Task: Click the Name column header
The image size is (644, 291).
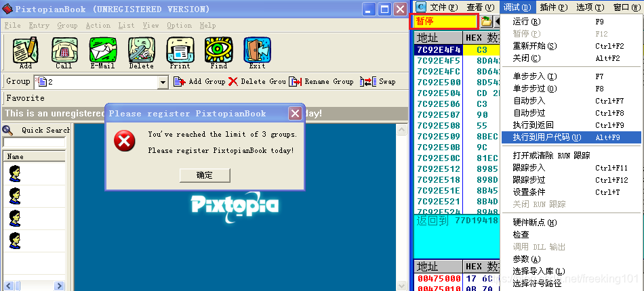Action: 34,156
